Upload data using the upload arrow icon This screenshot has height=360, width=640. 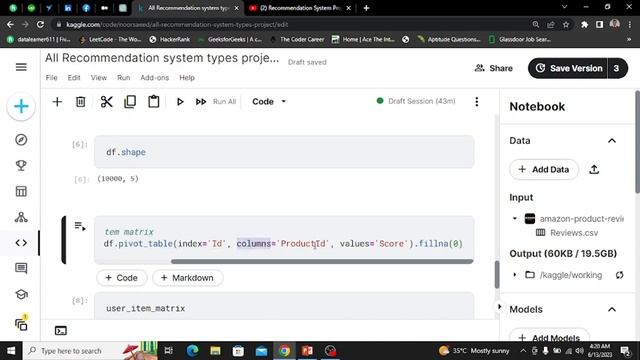594,169
